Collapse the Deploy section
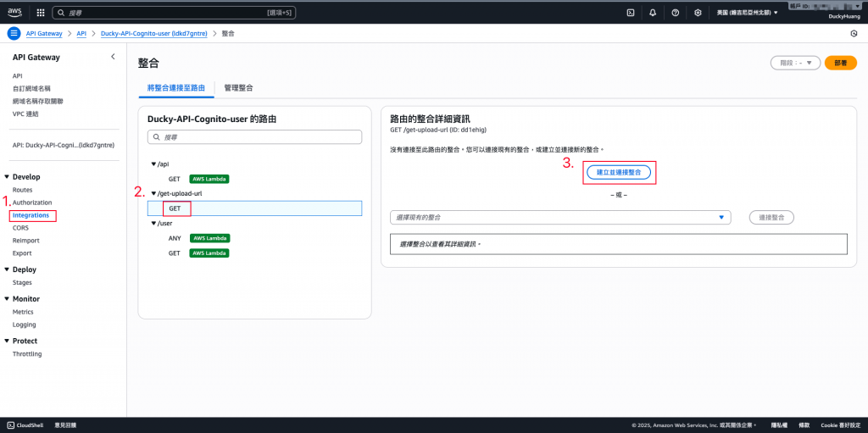The width and height of the screenshot is (868, 433). coord(7,269)
